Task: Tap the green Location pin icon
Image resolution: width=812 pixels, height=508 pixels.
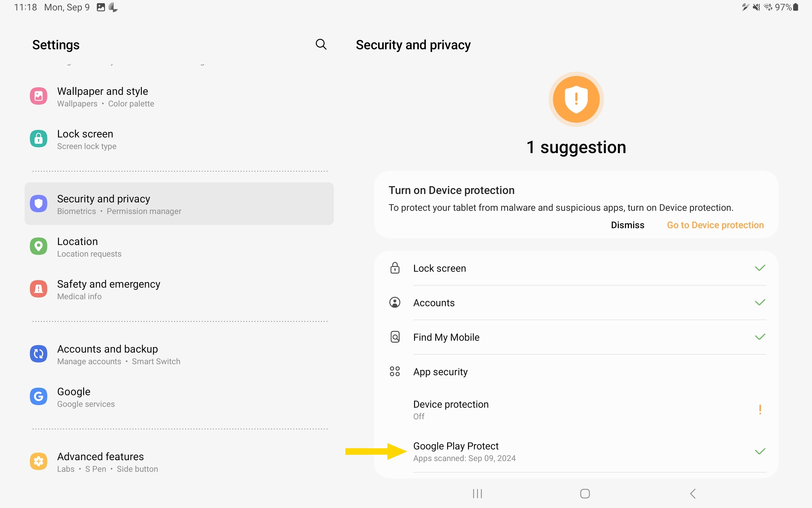Action: (39, 246)
